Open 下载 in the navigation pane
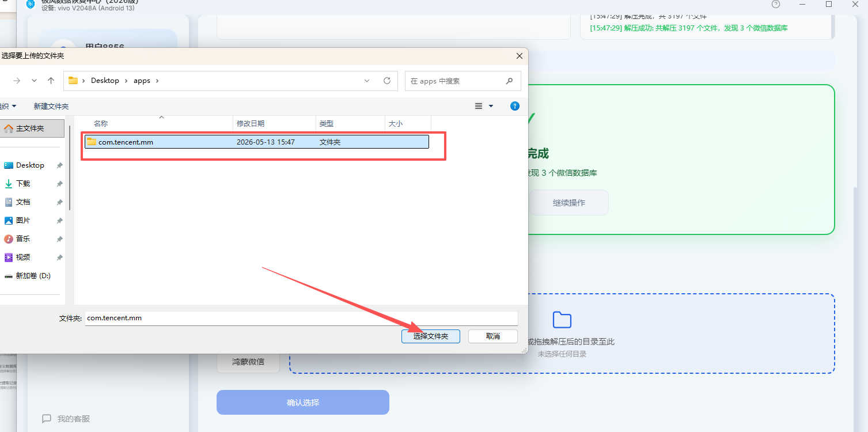868x432 pixels. tap(23, 184)
